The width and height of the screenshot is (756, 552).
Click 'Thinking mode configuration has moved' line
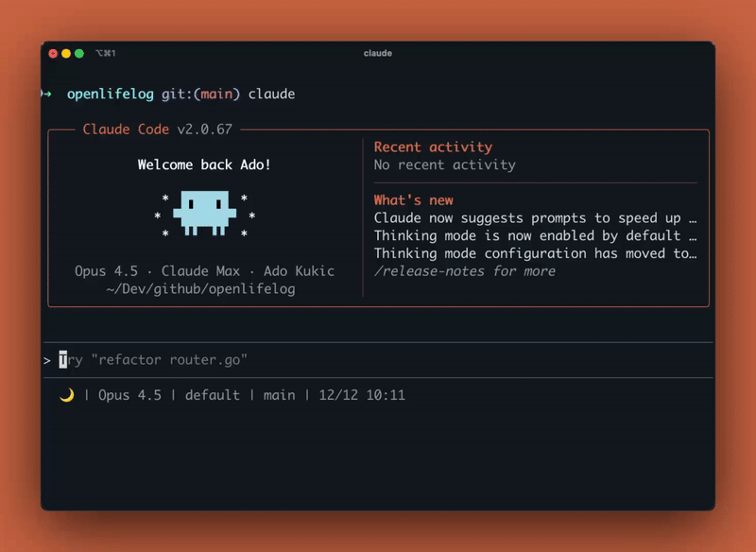tap(535, 253)
